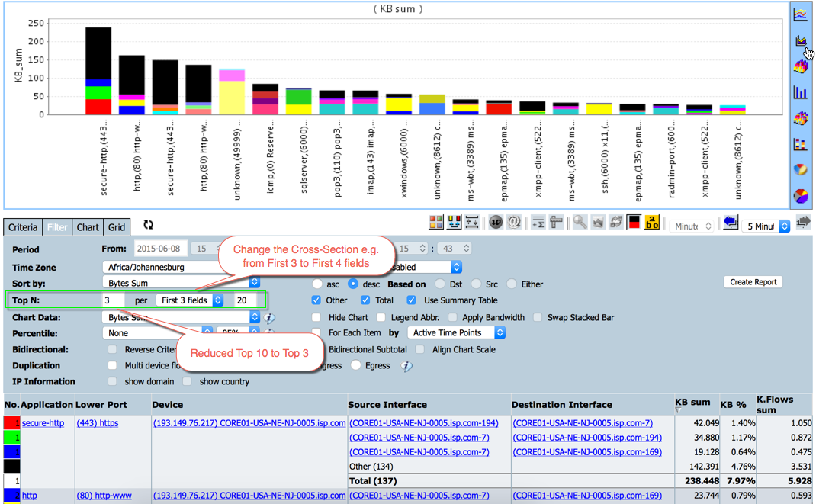Click the Top N field showing 20
The image size is (816, 504).
(244, 300)
